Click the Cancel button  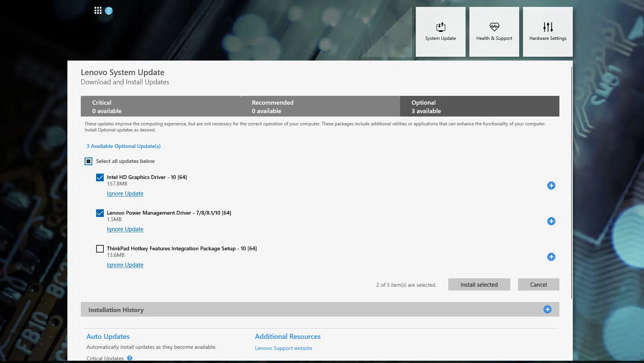click(539, 284)
